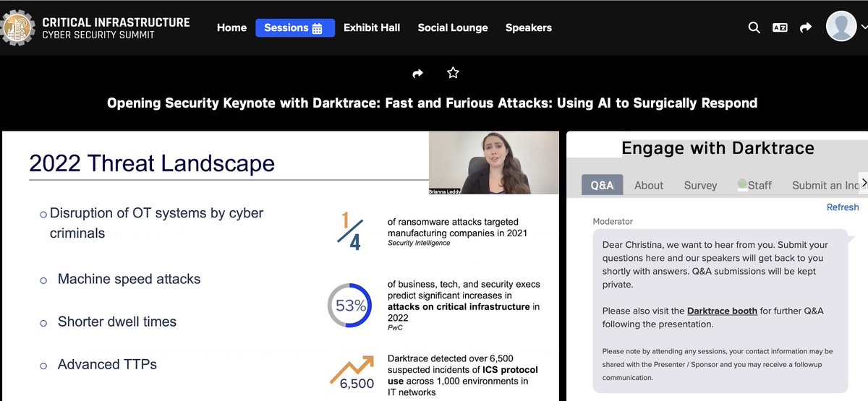Follow the Darktrace booth link
This screenshot has width=868, height=401.
click(x=722, y=311)
